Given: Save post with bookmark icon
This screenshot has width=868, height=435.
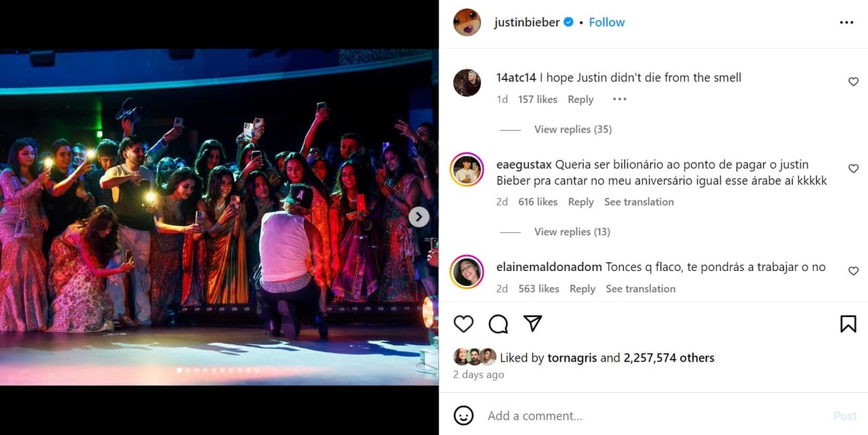Looking at the screenshot, I should 848,324.
